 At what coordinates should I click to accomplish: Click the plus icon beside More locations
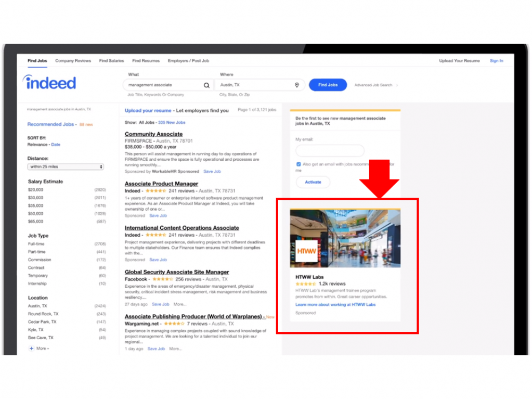[32, 348]
